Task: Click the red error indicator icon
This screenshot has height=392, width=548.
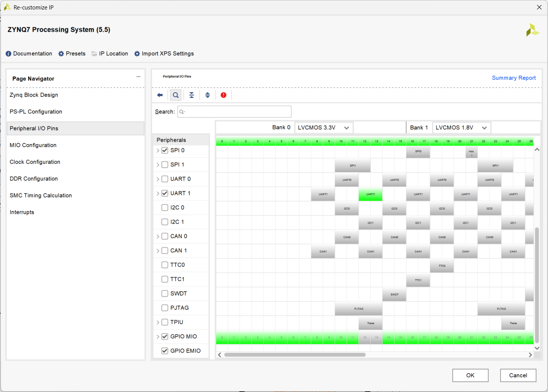Action: click(224, 95)
